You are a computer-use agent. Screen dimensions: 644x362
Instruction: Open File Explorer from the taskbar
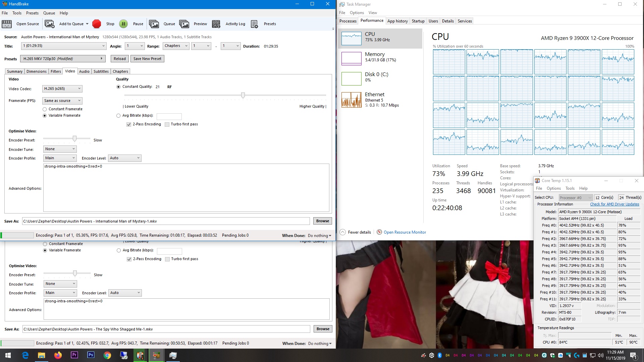[41, 355]
